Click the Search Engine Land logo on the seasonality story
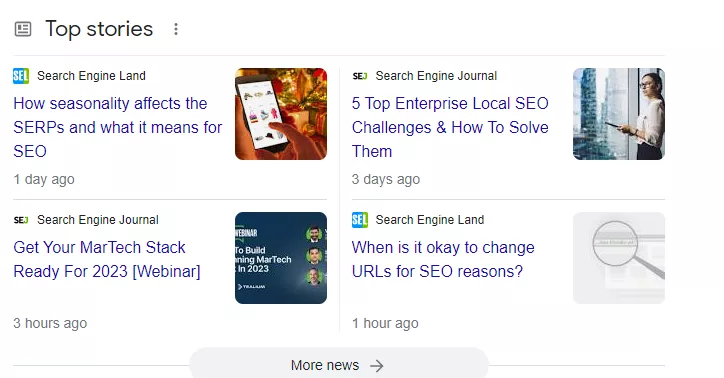This screenshot has height=378, width=724. (x=21, y=76)
